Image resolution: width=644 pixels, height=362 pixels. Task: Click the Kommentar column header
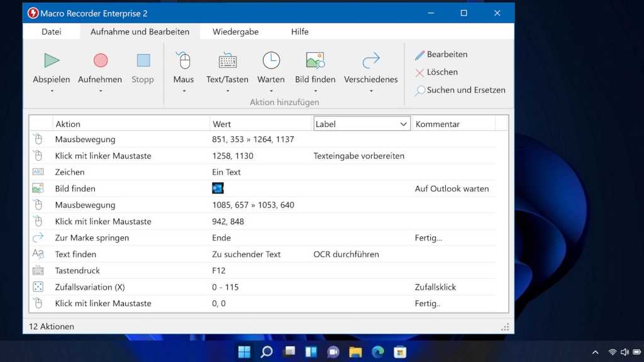click(x=454, y=124)
